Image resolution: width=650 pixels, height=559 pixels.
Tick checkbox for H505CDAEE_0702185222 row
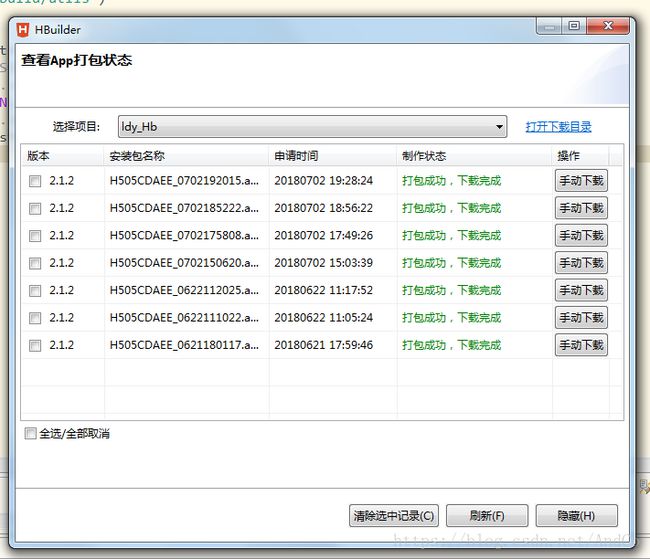click(35, 208)
